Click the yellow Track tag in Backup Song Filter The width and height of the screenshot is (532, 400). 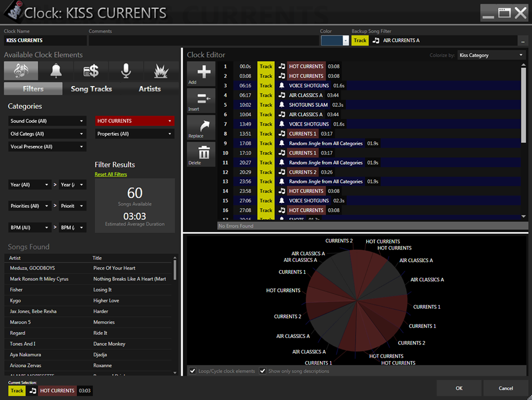coord(360,41)
